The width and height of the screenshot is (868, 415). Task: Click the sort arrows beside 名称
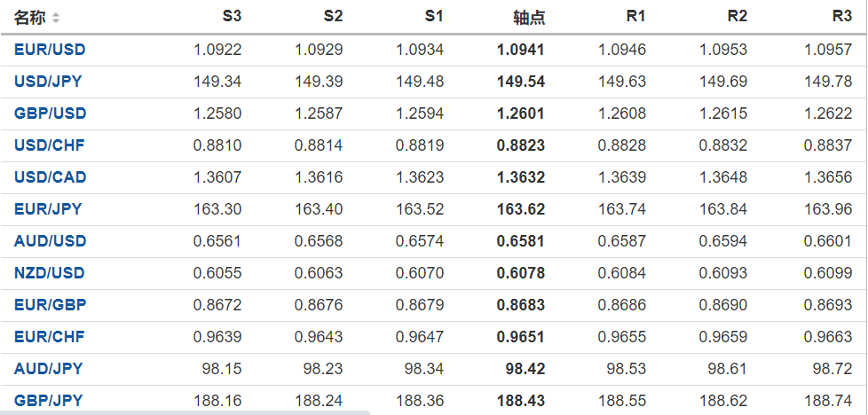[x=57, y=18]
